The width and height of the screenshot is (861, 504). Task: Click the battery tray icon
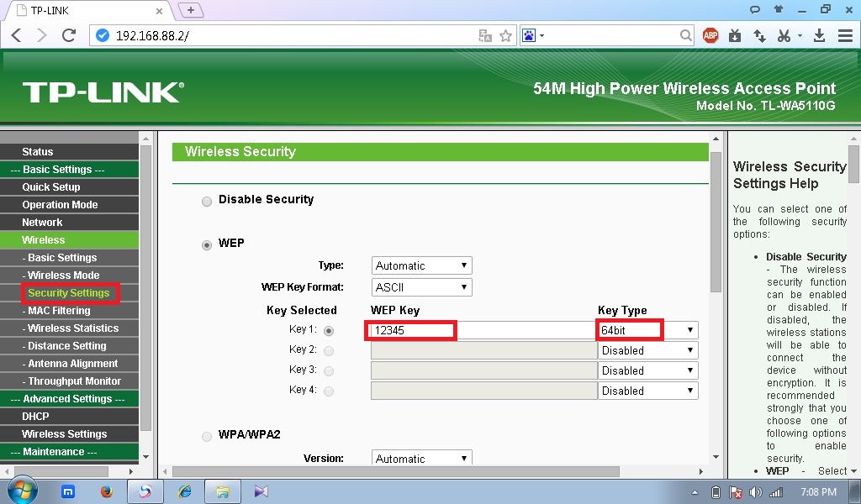[x=716, y=492]
